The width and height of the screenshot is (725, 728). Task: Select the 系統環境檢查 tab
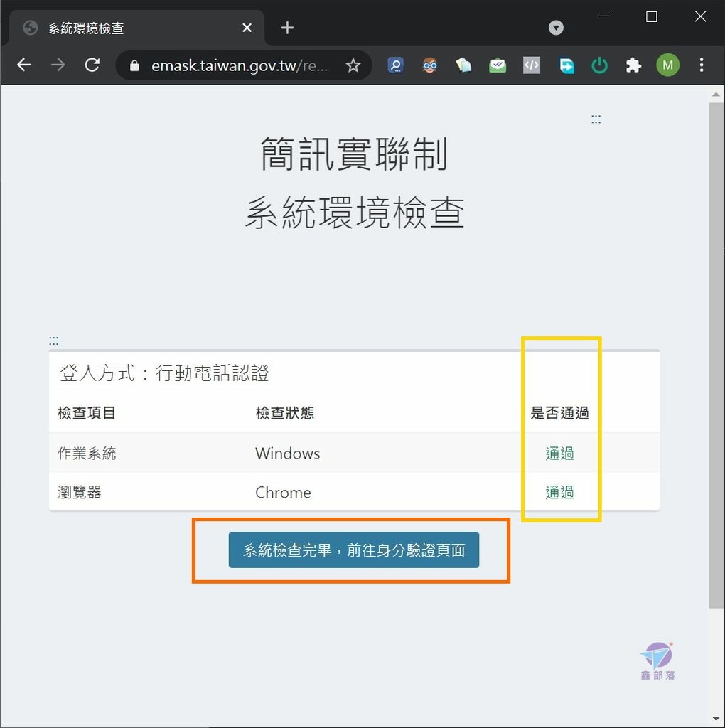click(136, 28)
